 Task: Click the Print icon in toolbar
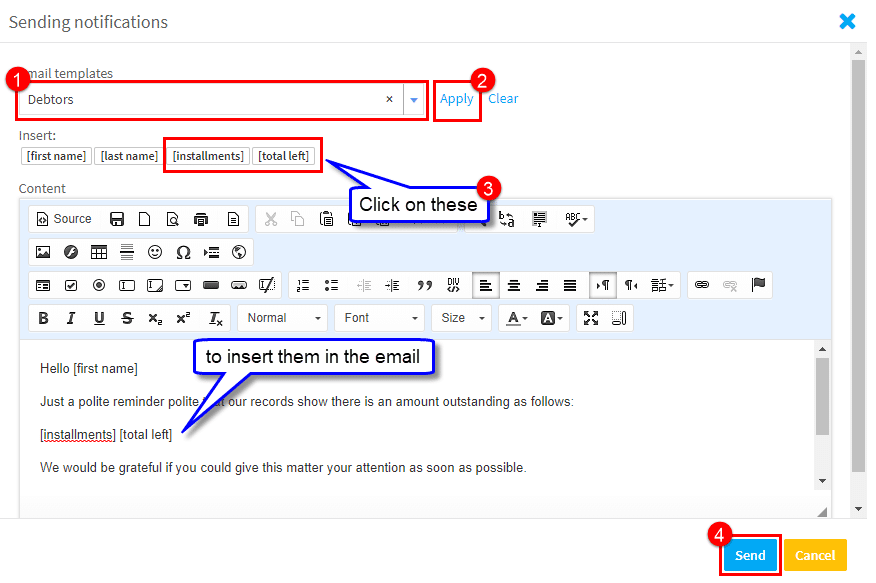pos(201,219)
